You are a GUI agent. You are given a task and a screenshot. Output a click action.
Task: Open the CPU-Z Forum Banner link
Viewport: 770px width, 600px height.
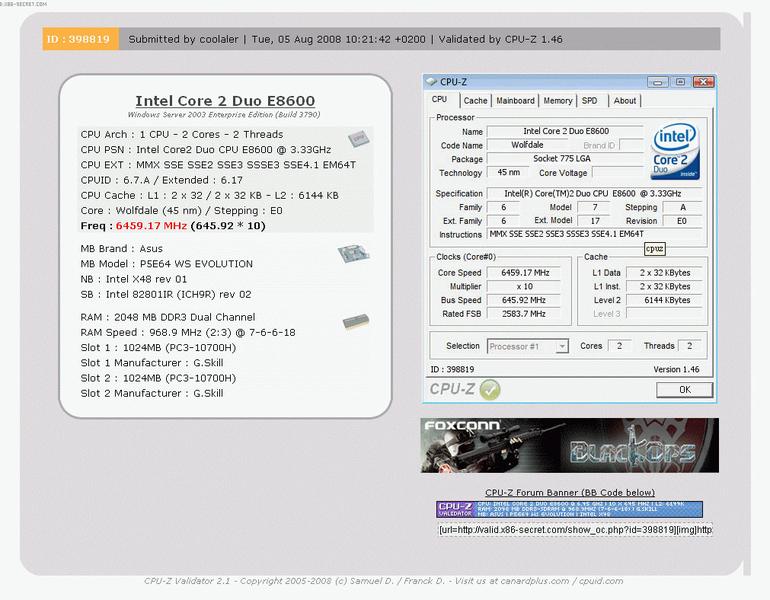(570, 492)
